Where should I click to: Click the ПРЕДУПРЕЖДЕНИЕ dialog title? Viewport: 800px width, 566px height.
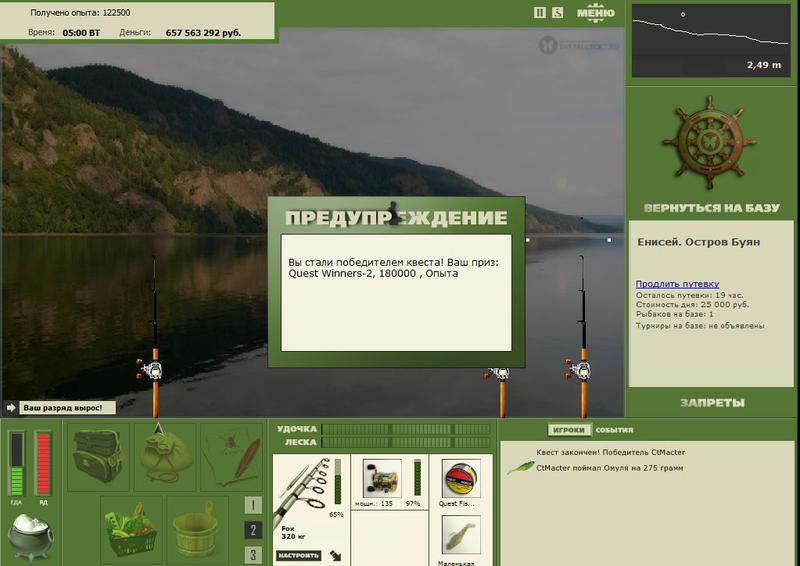[396, 218]
